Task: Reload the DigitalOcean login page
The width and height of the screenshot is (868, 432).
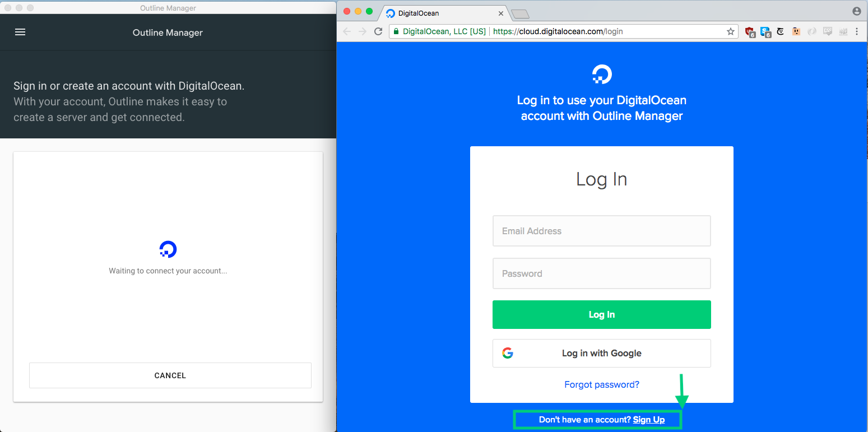Action: (378, 31)
